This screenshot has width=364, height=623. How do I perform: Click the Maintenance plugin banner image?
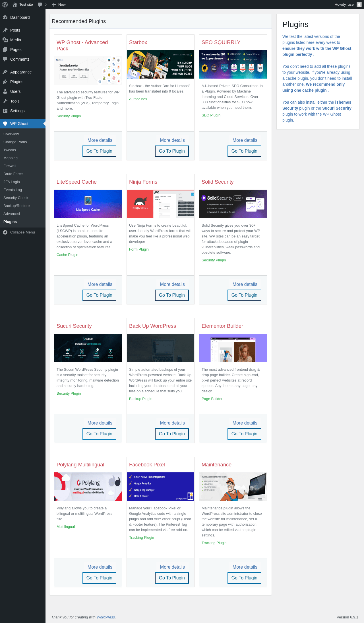pos(233,487)
